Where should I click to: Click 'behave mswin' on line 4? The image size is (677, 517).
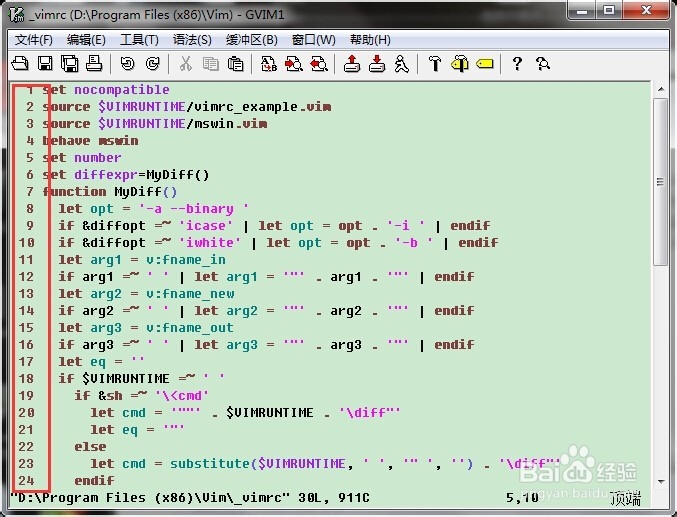[90, 141]
